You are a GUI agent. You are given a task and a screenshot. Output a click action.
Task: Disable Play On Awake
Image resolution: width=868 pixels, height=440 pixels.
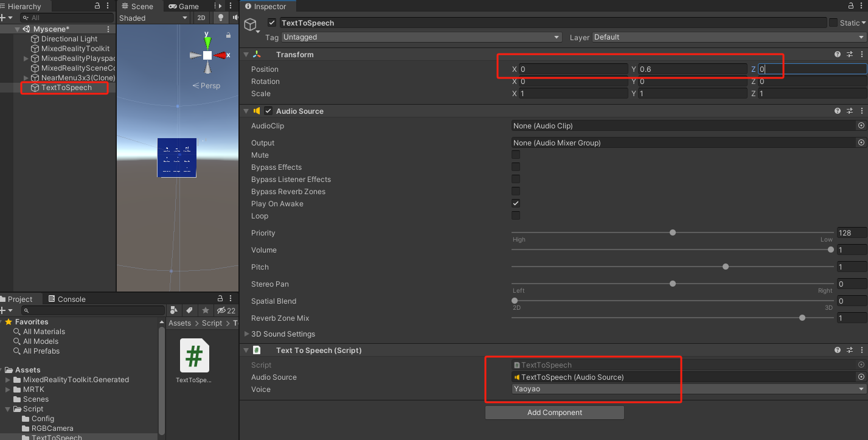[x=515, y=203]
